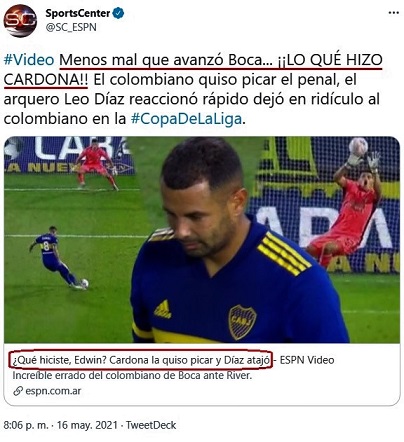Click the 8:06 p. m. timestamp
This screenshot has height=442, width=404.
pos(26,425)
